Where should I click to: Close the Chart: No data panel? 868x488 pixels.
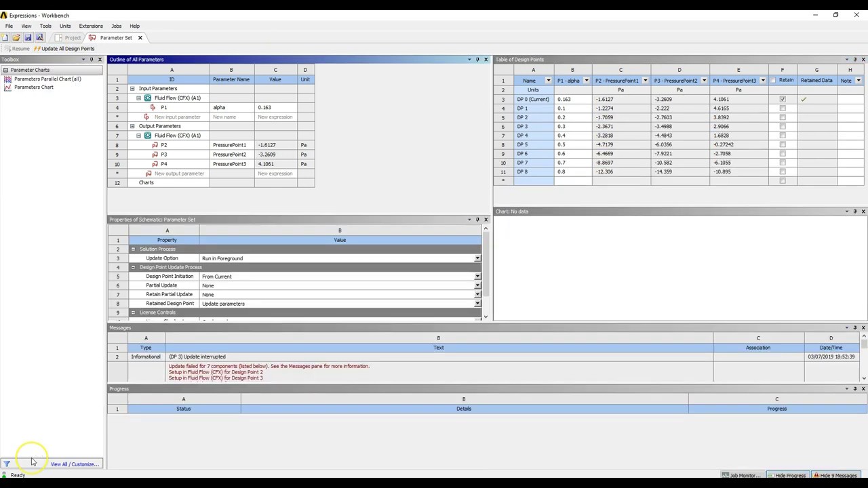click(863, 211)
